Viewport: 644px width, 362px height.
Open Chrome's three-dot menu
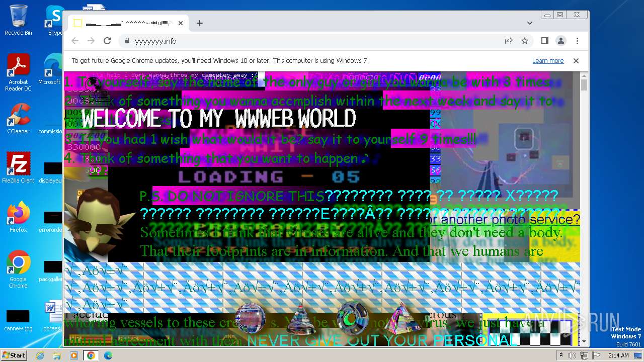pyautogui.click(x=577, y=41)
